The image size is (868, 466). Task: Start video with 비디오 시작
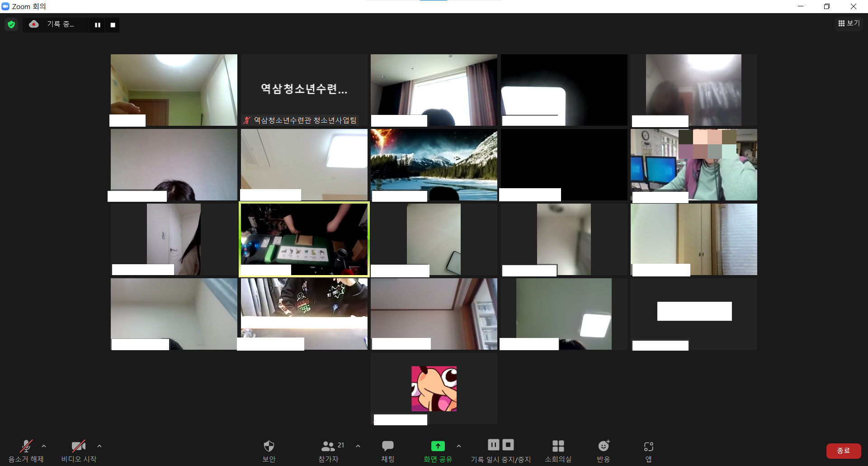point(79,451)
